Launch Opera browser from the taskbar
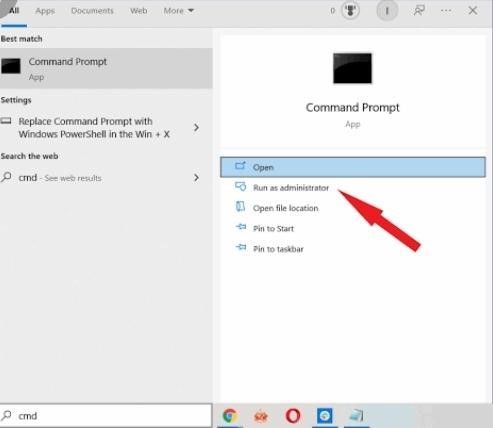 [293, 416]
